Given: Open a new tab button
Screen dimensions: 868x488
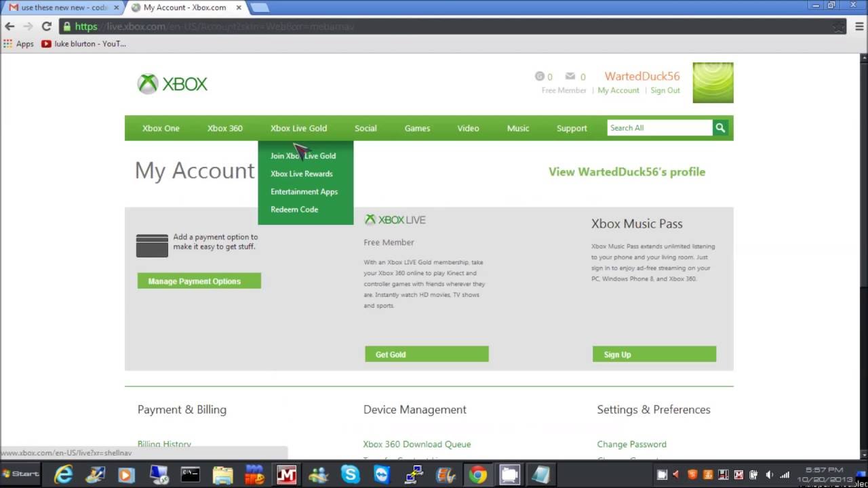Looking at the screenshot, I should (259, 7).
